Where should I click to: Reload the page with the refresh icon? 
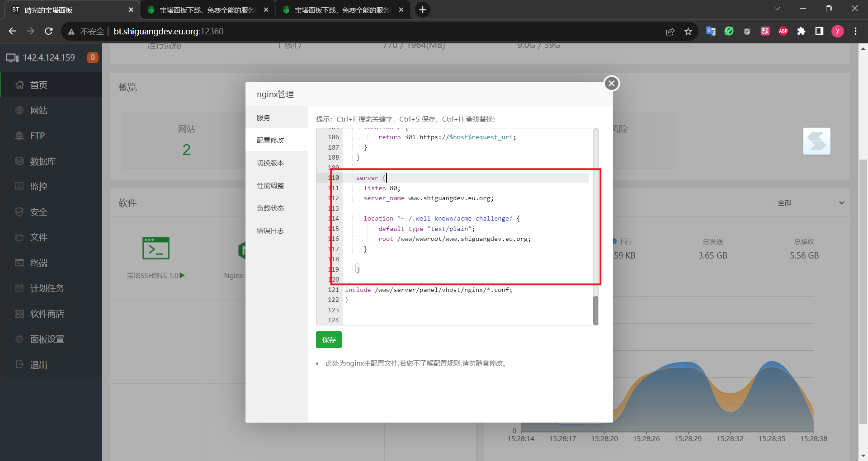click(49, 31)
